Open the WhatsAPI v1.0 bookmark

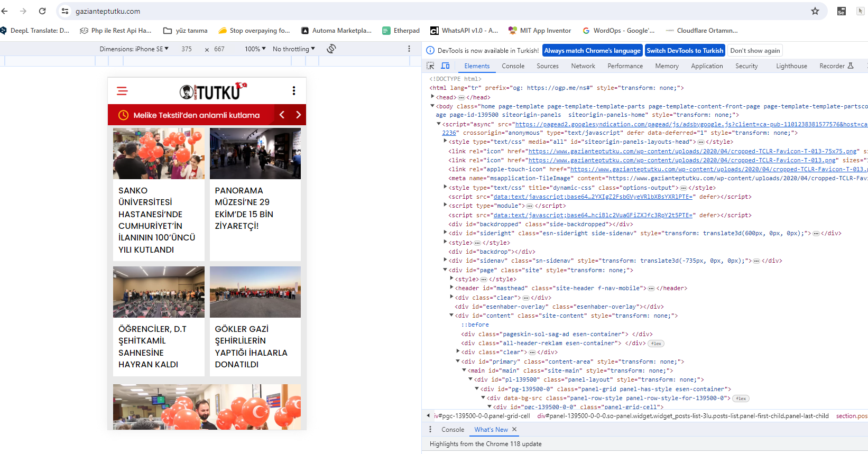[x=464, y=31]
